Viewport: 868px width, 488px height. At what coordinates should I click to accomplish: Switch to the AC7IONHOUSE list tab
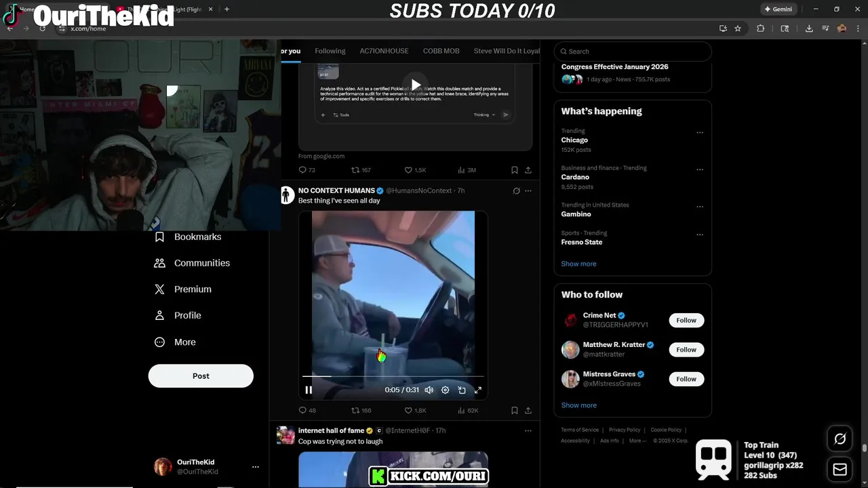point(384,51)
